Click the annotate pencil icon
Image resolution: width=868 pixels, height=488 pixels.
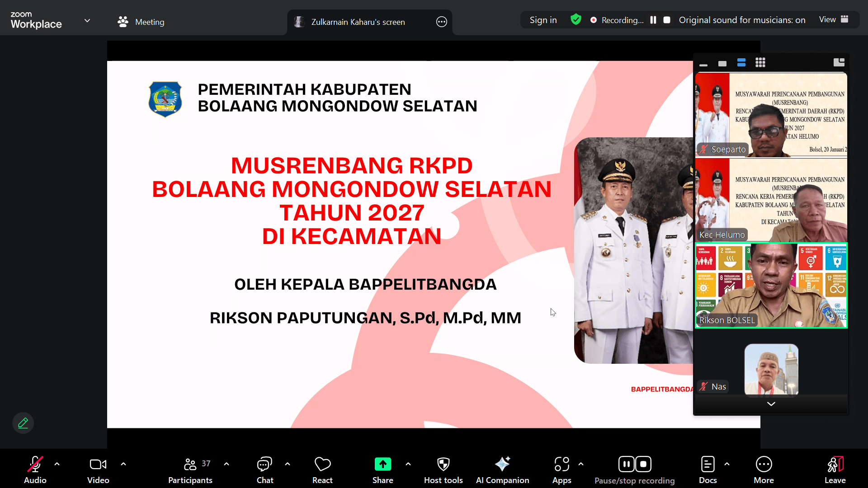23,423
